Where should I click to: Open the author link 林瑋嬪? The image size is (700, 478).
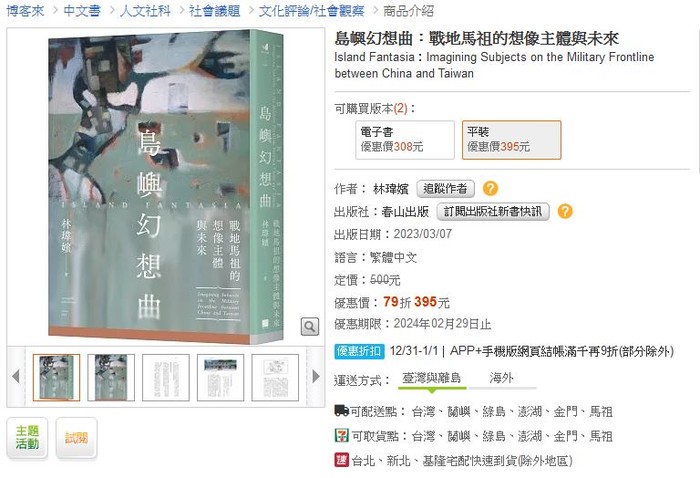coord(391,189)
